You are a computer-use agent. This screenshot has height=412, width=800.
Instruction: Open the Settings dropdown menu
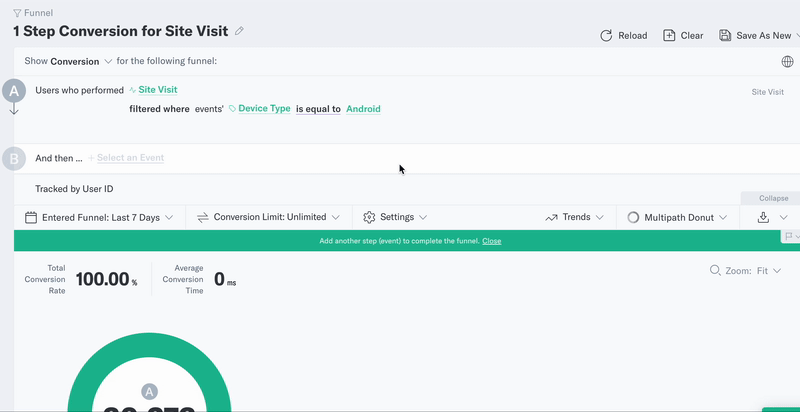(x=395, y=217)
